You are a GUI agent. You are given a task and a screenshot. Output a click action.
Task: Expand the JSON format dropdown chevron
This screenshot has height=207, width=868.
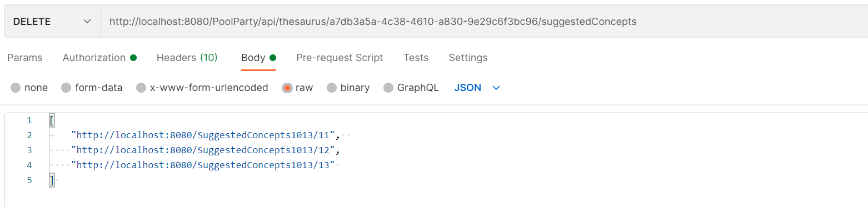coord(496,88)
